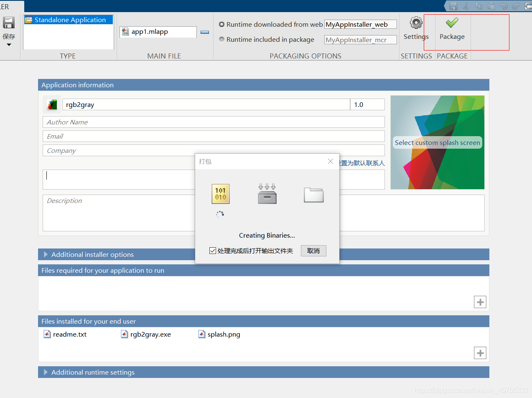
Task: Expand Additional runtime settings section
Action: (x=46, y=372)
